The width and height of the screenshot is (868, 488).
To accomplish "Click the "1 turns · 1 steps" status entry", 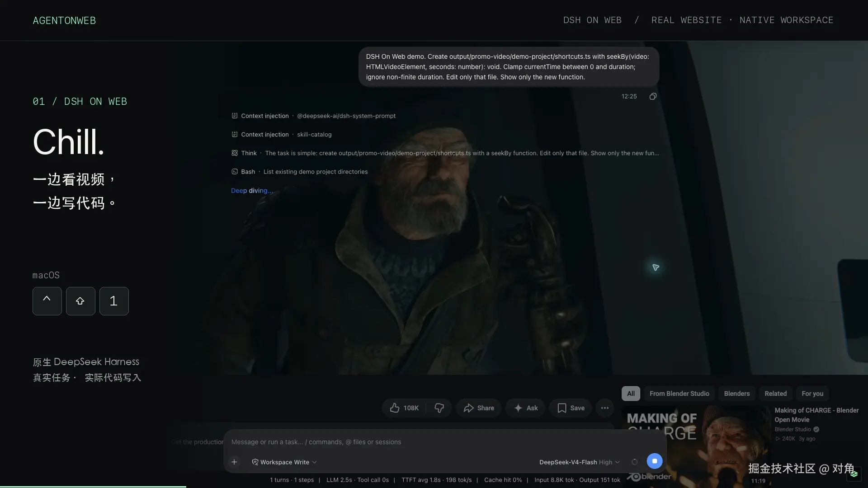I will 292,480.
